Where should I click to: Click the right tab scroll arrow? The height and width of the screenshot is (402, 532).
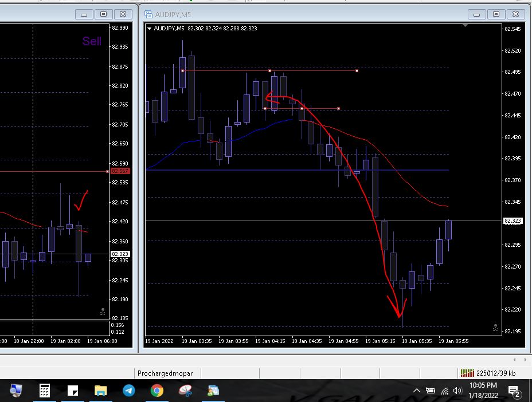(525, 359)
